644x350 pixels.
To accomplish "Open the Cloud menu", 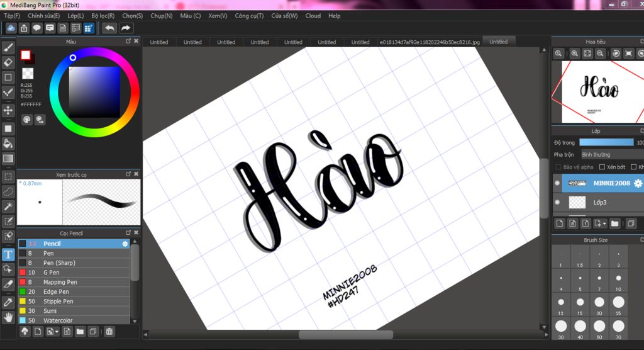I will pos(313,16).
